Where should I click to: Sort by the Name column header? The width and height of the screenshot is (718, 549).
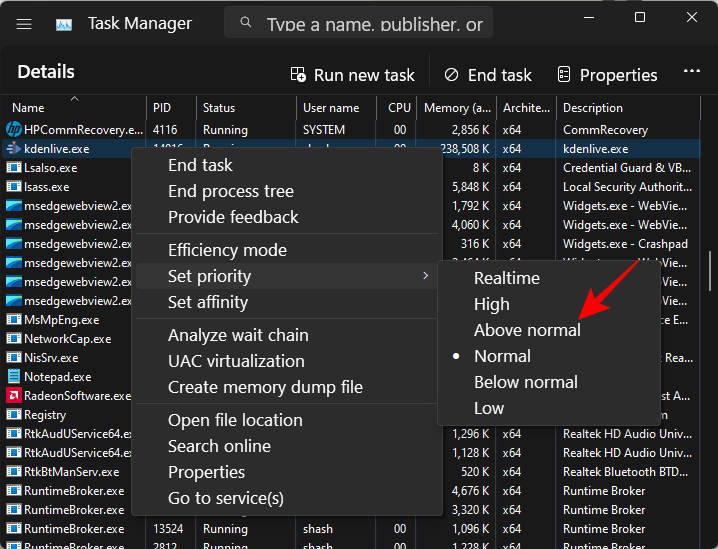tap(28, 108)
